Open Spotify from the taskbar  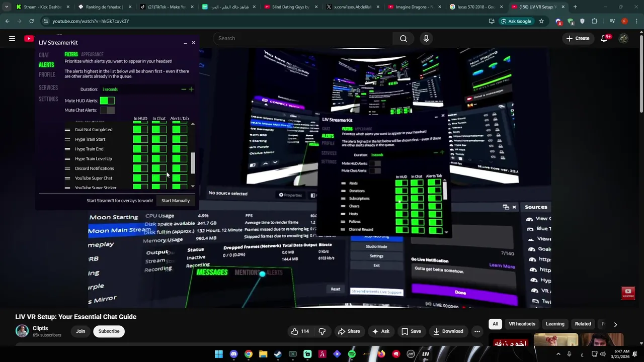(x=352, y=354)
